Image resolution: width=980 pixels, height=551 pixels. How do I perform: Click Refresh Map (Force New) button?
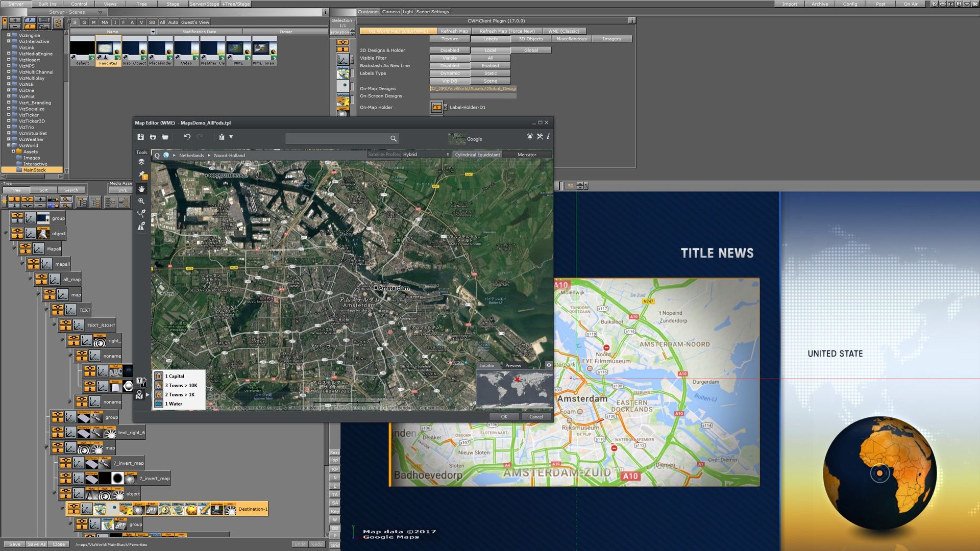(507, 31)
